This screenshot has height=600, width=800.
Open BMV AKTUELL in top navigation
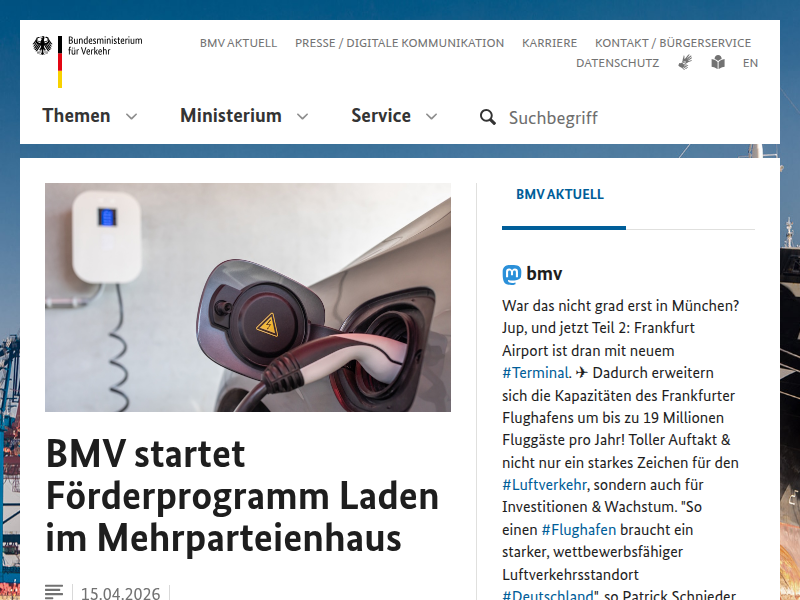pos(238,43)
